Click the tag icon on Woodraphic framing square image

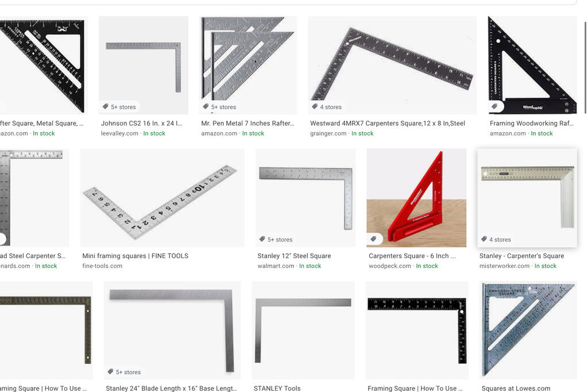click(494, 107)
